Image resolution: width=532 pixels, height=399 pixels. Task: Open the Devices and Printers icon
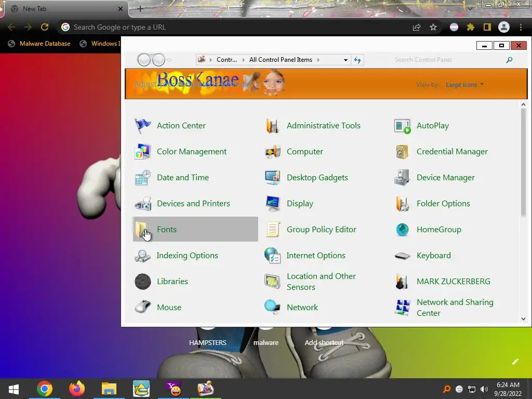click(x=142, y=204)
